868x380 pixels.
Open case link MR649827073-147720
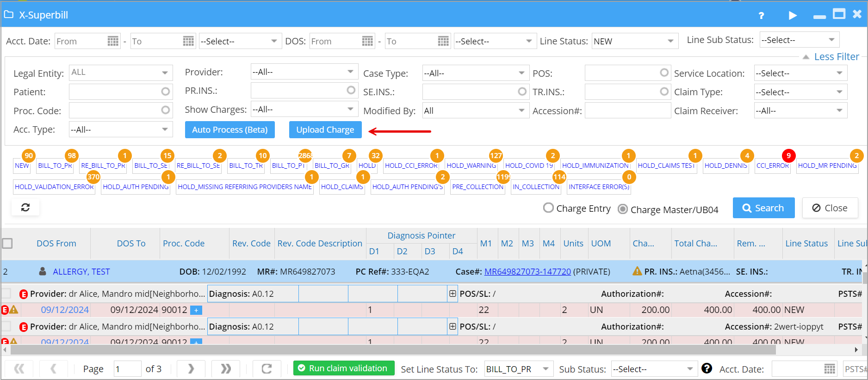point(527,272)
